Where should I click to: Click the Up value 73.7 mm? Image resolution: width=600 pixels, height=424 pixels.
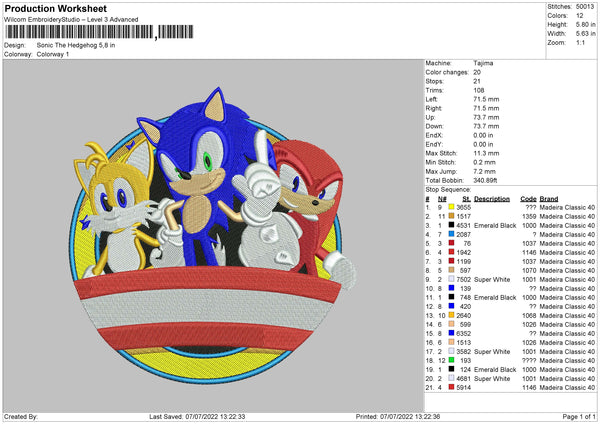tap(486, 117)
